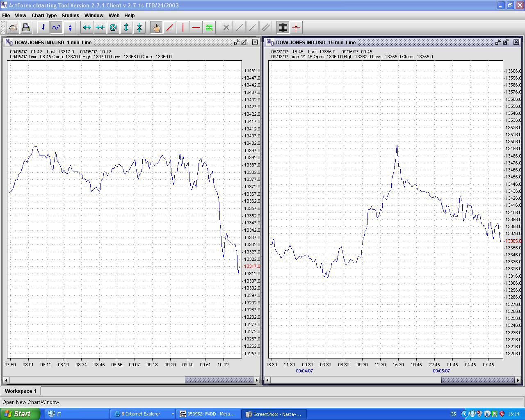Image resolution: width=525 pixels, height=420 pixels.
Task: Open the FXDD MetaTrader taskbar button
Action: click(x=208, y=414)
